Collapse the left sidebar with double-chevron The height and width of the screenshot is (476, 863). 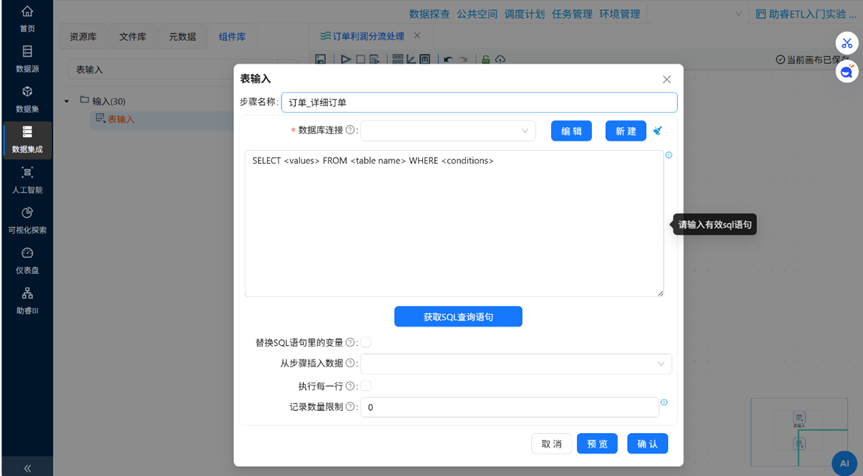click(x=27, y=468)
